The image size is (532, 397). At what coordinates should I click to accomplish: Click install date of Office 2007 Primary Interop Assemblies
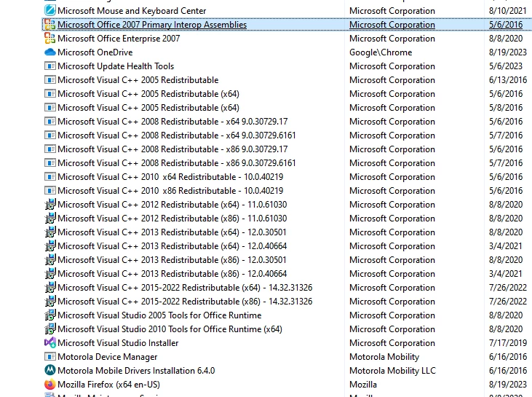pyautogui.click(x=506, y=25)
